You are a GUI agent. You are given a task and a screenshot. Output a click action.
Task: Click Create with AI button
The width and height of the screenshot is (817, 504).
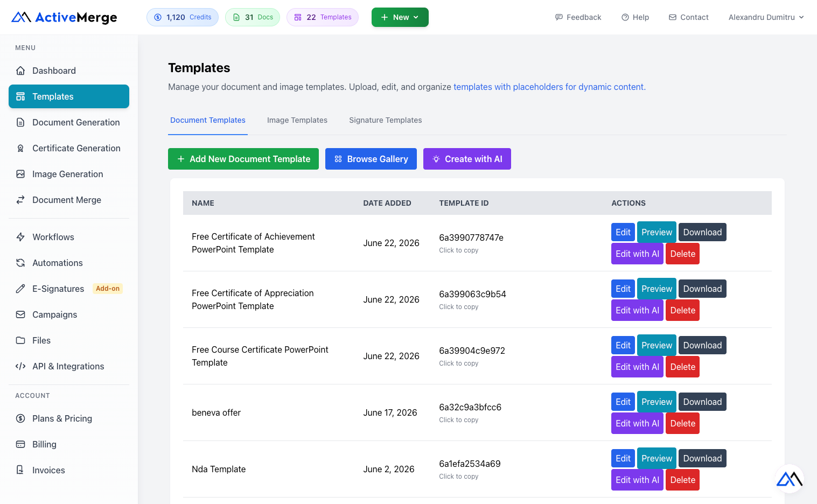coord(467,159)
